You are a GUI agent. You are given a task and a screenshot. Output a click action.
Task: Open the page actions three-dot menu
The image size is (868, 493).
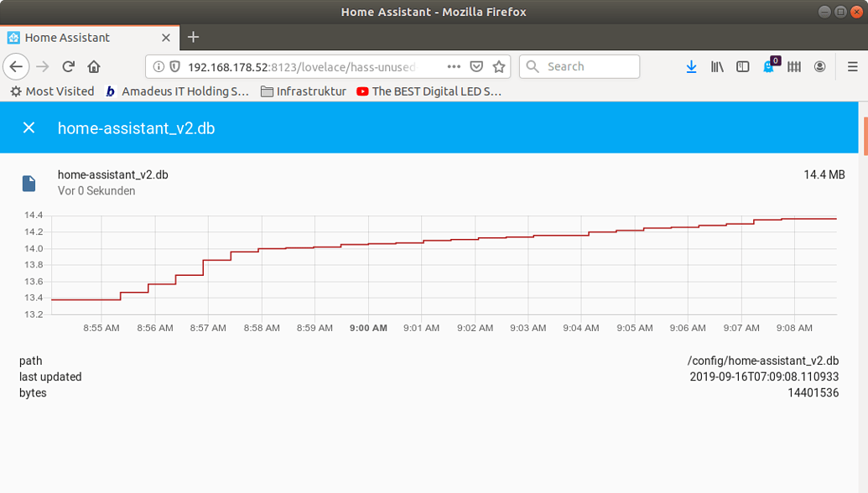pyautogui.click(x=454, y=66)
